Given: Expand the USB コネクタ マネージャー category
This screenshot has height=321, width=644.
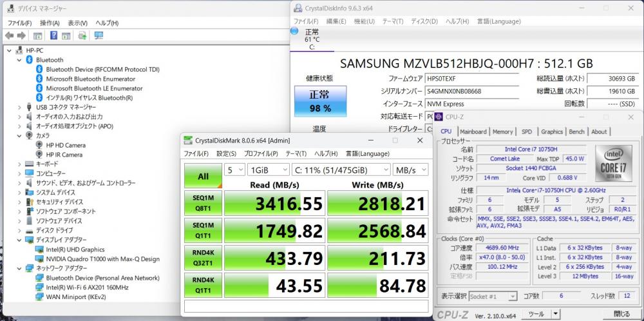Looking at the screenshot, I should pos(19,107).
